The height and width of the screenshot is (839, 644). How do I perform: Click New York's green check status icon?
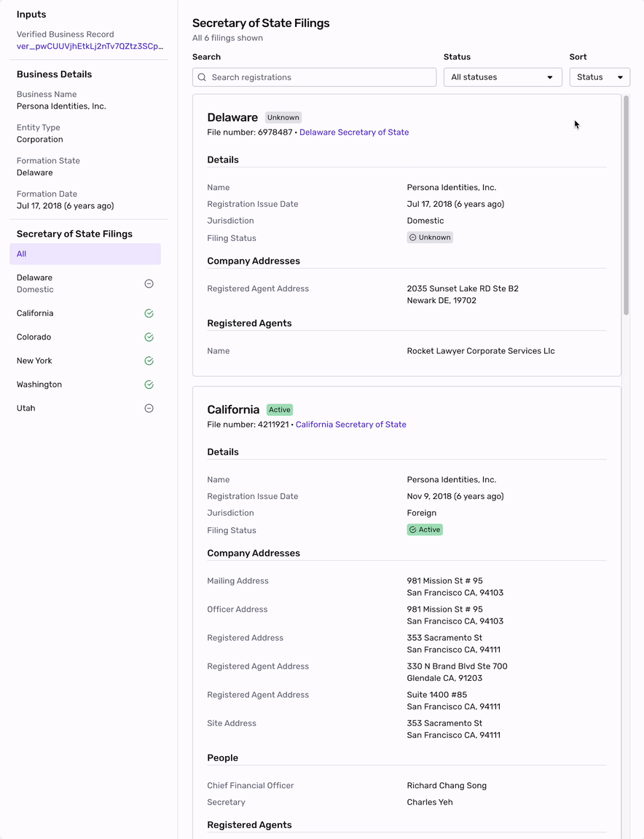point(149,361)
